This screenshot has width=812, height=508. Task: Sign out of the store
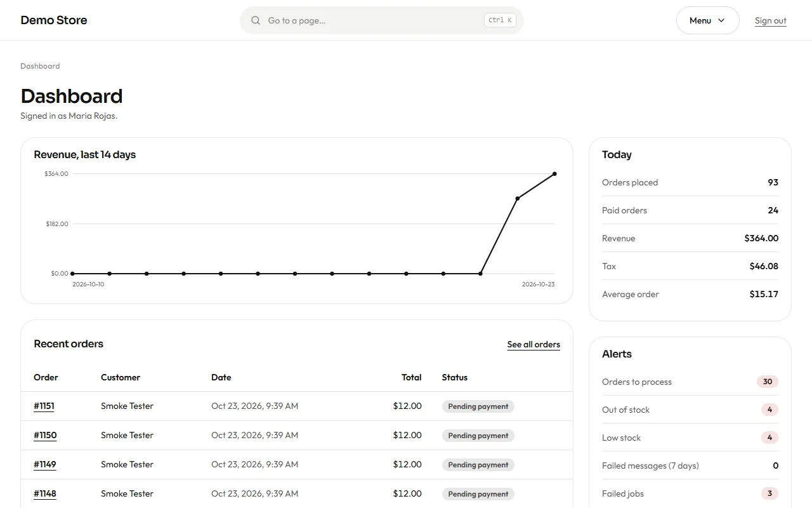coord(770,20)
